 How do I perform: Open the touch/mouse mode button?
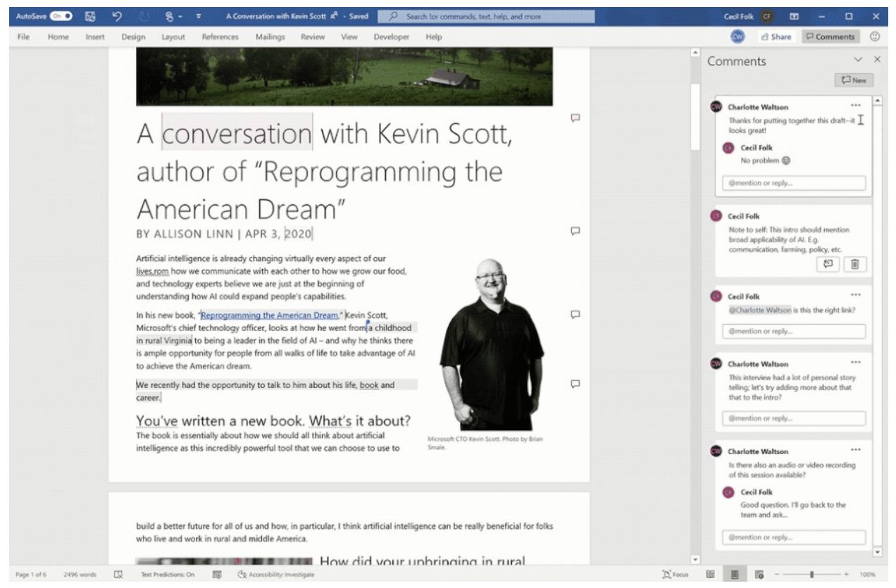pos(170,16)
